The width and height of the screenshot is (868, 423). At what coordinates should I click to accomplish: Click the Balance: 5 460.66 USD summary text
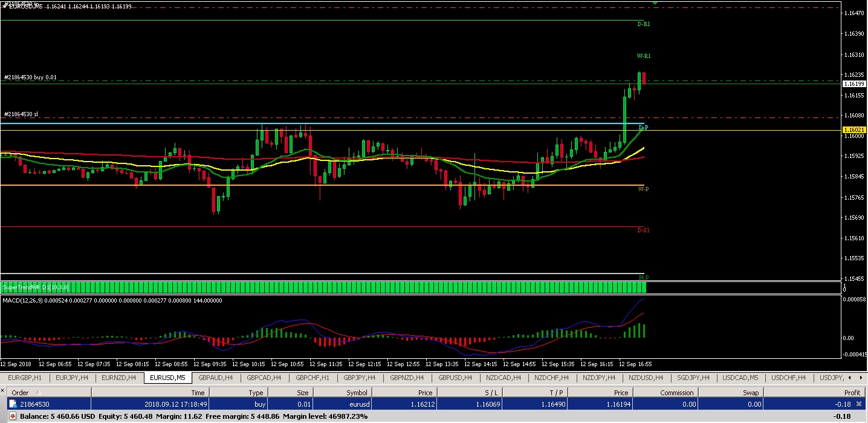(x=57, y=416)
